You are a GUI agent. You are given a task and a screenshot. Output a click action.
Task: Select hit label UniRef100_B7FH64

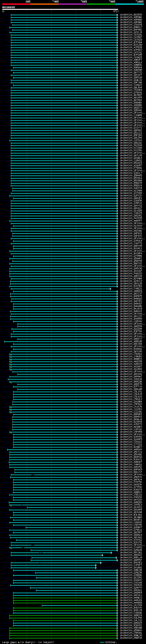tap(131, 42)
